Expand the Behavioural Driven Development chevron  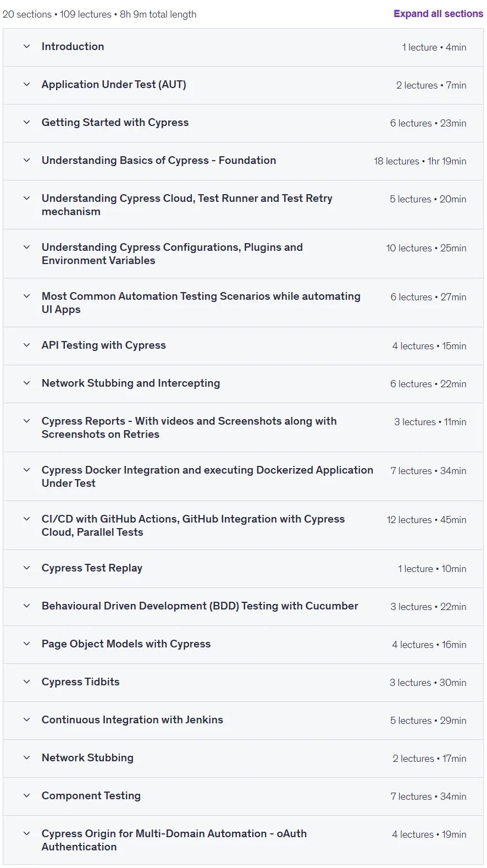(26, 606)
